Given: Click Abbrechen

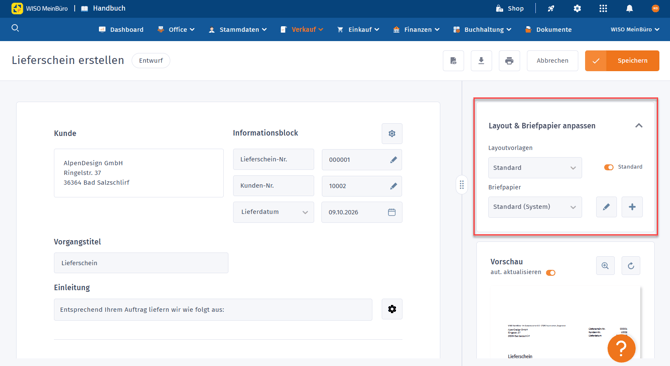Looking at the screenshot, I should click(552, 61).
